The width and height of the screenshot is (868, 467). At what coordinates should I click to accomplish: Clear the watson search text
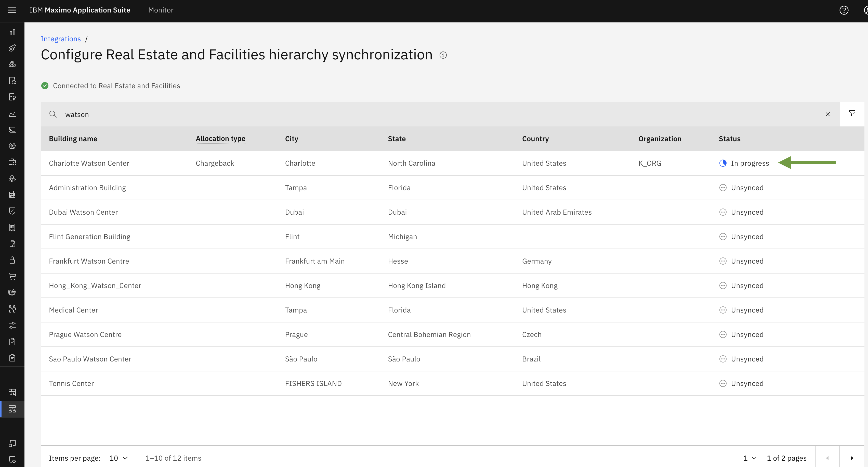(x=827, y=114)
